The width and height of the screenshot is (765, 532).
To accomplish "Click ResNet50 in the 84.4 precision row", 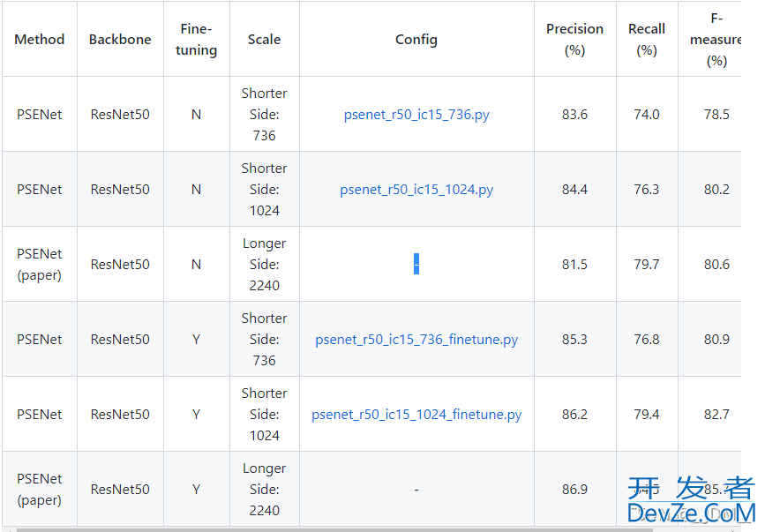I will coord(120,190).
